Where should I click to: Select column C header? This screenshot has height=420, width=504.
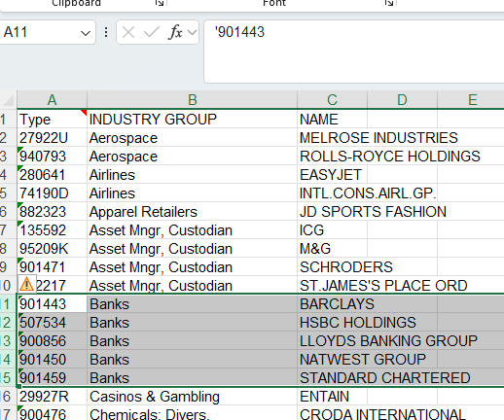(332, 100)
